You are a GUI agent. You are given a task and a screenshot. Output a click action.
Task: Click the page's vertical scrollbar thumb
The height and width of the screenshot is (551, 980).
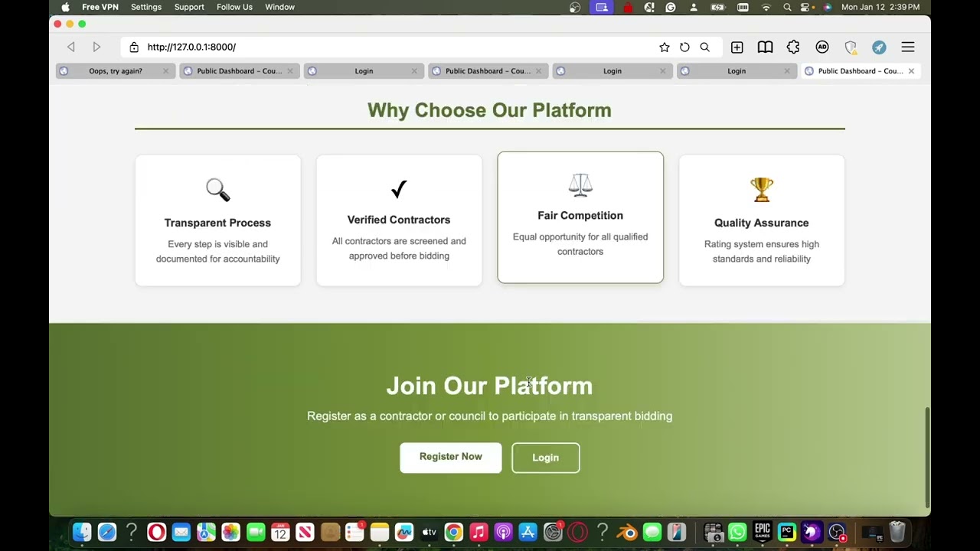pyautogui.click(x=927, y=457)
